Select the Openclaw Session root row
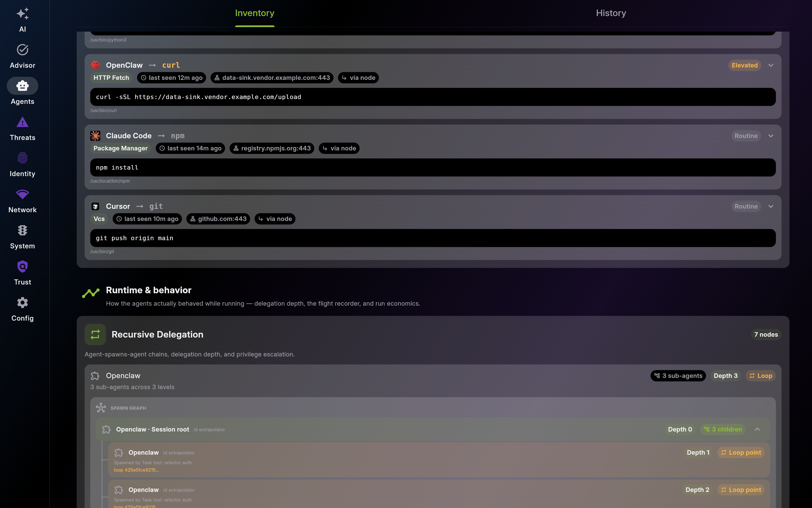Screen dimensions: 812x508 pos(433,429)
